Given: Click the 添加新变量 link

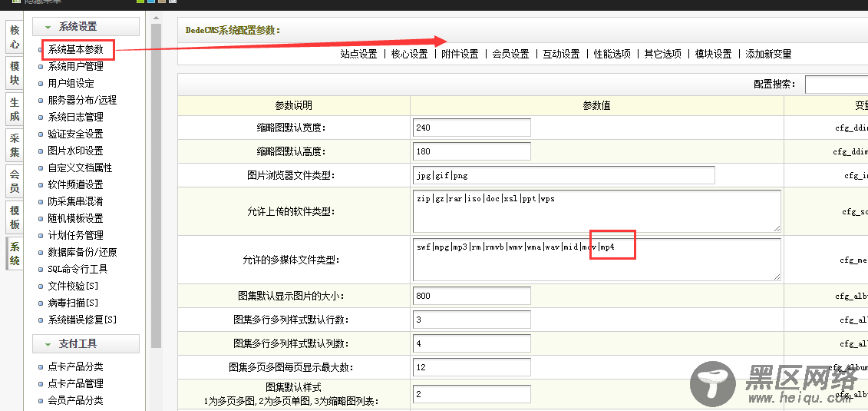Looking at the screenshot, I should point(768,55).
